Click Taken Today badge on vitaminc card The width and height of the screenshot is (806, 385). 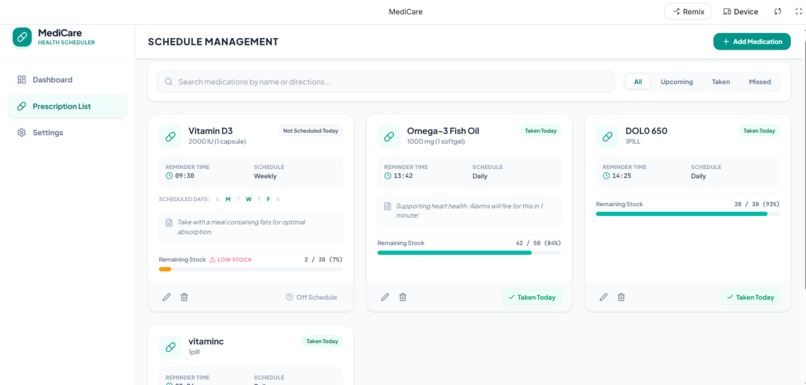tap(322, 341)
